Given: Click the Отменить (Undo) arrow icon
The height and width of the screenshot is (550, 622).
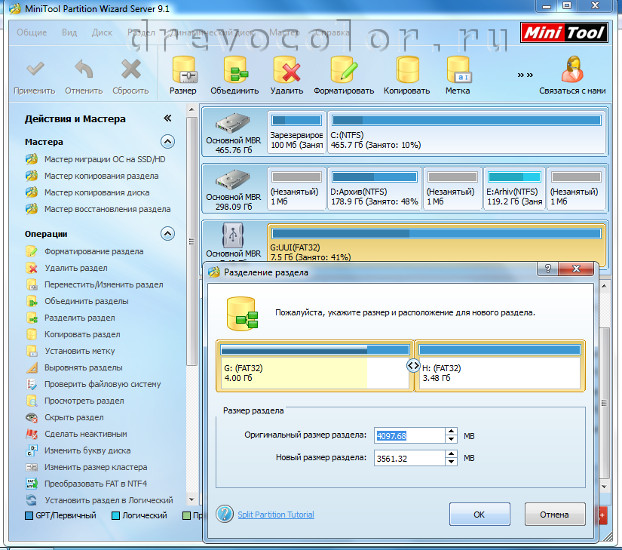Looking at the screenshot, I should pyautogui.click(x=84, y=70).
